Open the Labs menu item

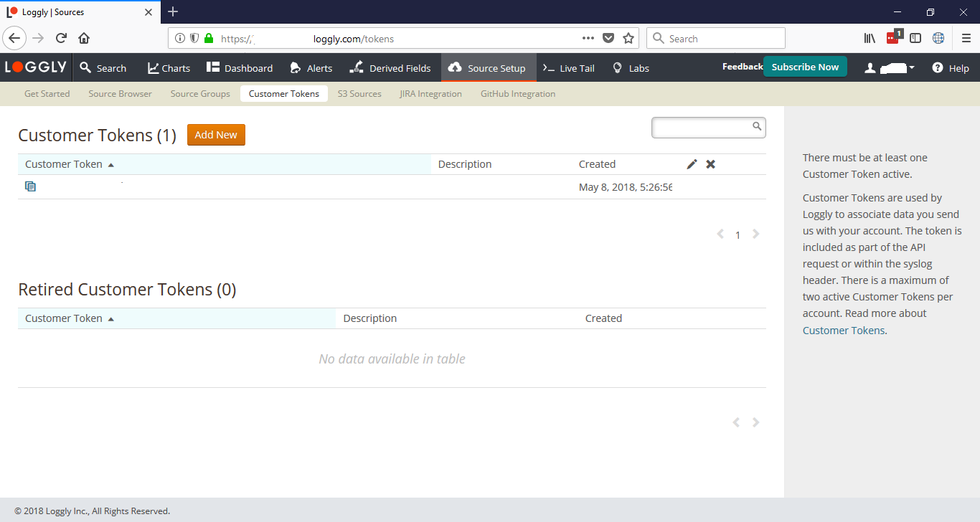tap(631, 68)
